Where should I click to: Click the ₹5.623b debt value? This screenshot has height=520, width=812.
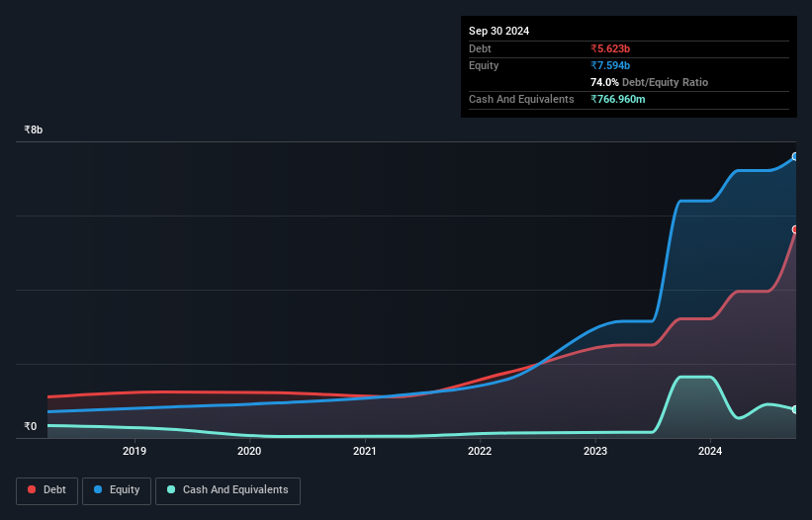[x=610, y=48]
